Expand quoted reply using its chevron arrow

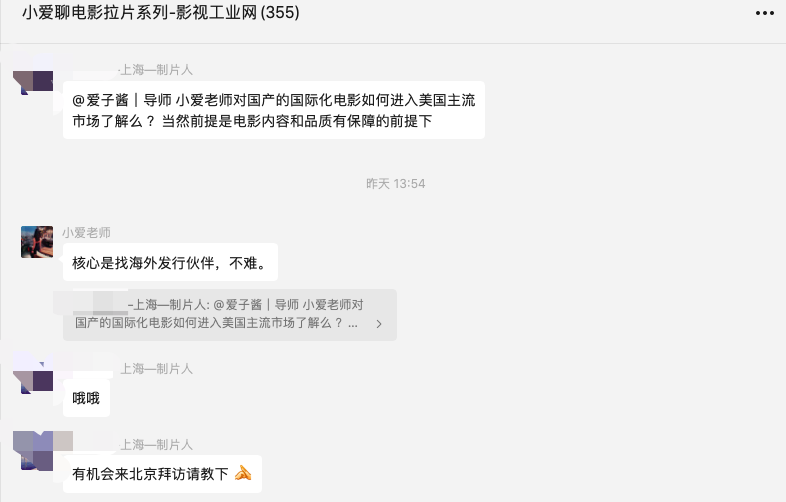tap(379, 324)
